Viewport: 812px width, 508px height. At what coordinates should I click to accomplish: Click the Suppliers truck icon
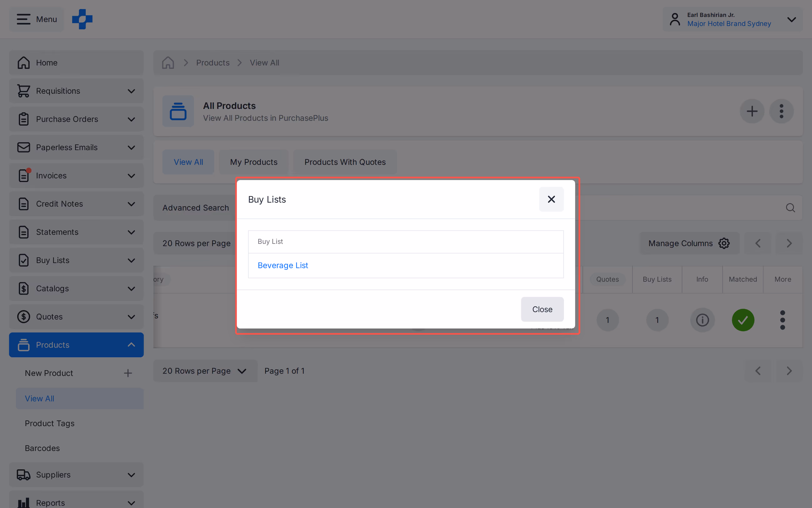click(x=23, y=475)
